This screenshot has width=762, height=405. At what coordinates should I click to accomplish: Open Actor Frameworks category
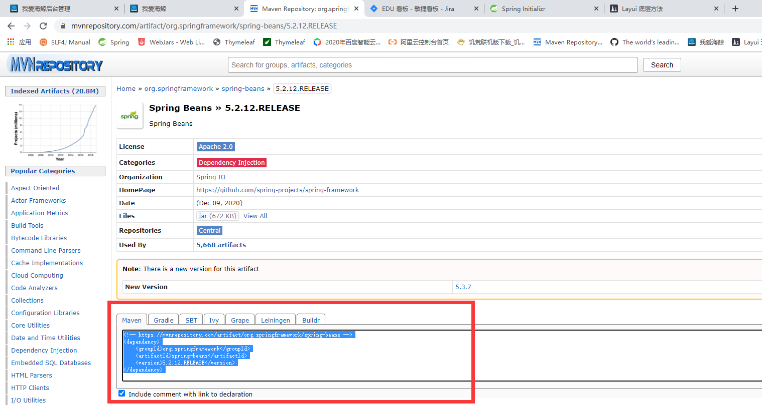tap(38, 200)
